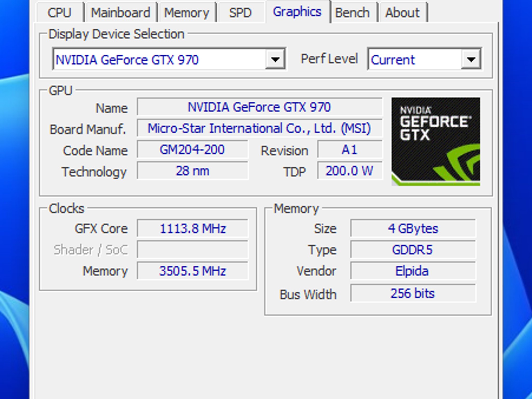Switch to the CPU tab
The height and width of the screenshot is (399, 532).
coord(59,12)
